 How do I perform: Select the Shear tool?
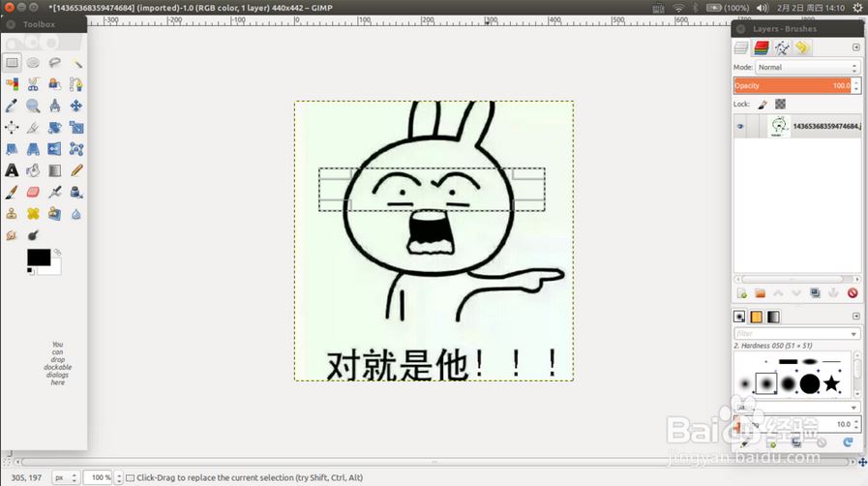pos(12,149)
